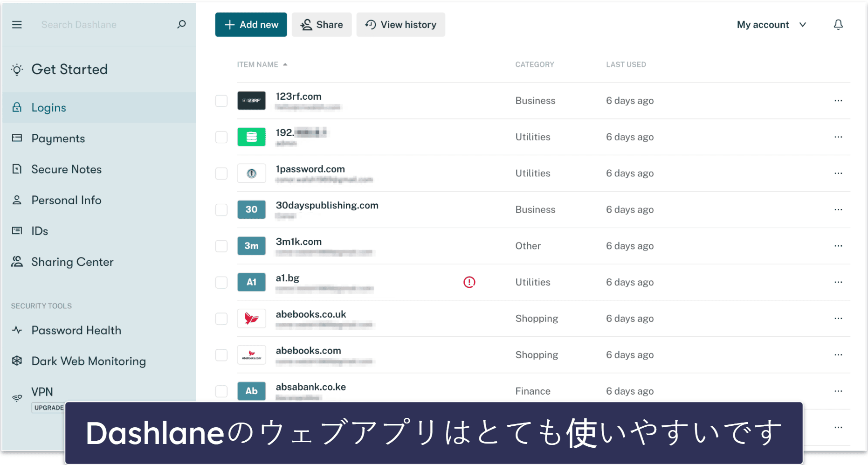The height and width of the screenshot is (465, 868).
Task: Open more options for 30dayspublishing.com row
Action: point(838,209)
